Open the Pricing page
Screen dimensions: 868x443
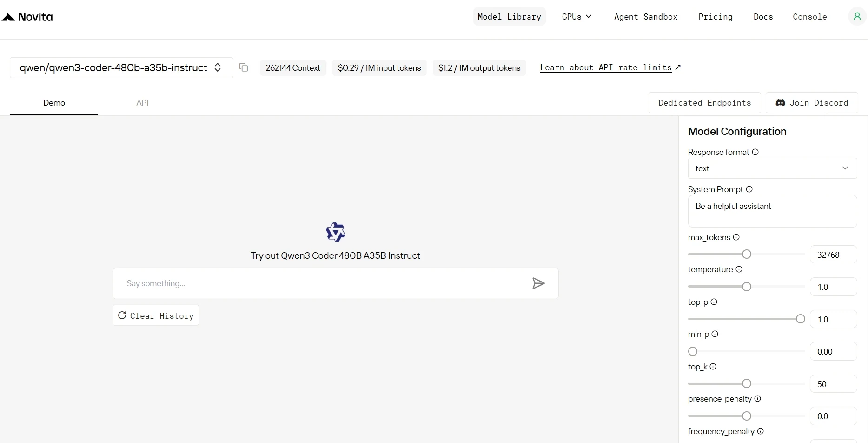715,17
